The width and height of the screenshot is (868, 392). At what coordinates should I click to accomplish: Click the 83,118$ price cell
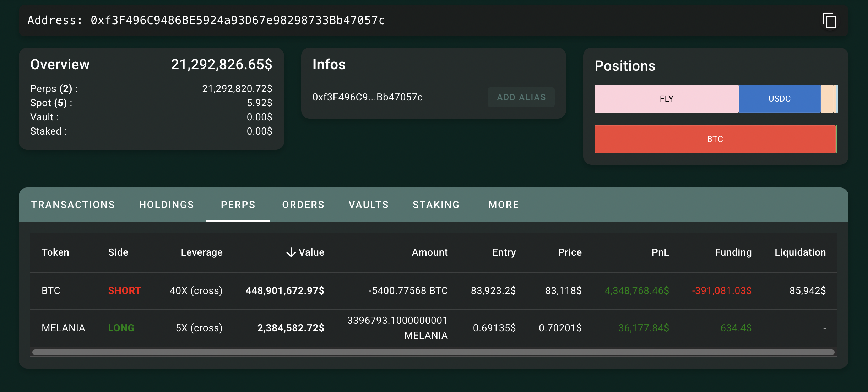click(x=563, y=291)
